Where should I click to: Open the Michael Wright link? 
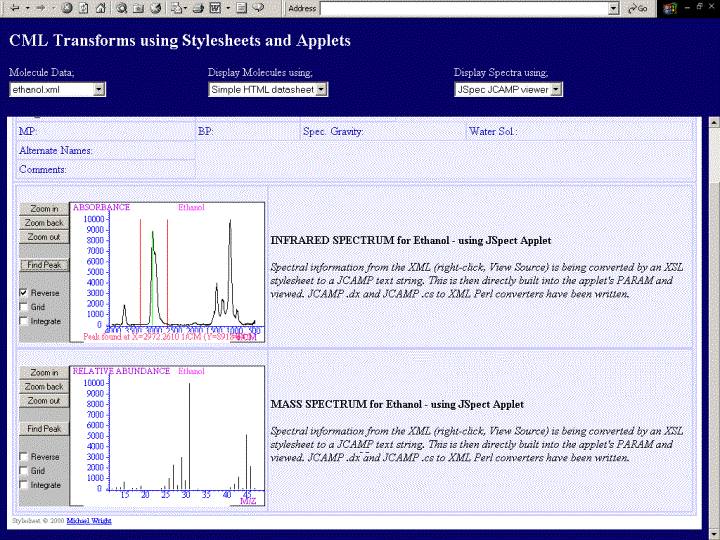(x=89, y=521)
